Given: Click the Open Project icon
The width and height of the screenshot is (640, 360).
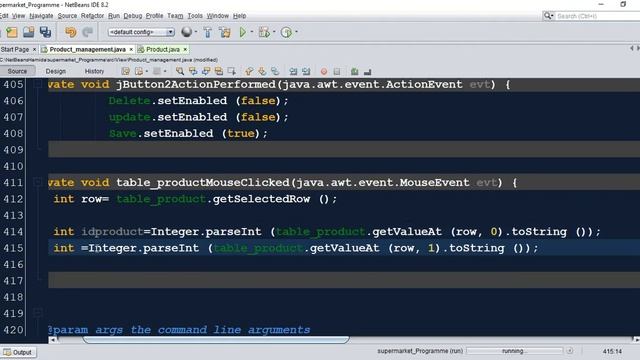Looking at the screenshot, I should pos(29,32).
